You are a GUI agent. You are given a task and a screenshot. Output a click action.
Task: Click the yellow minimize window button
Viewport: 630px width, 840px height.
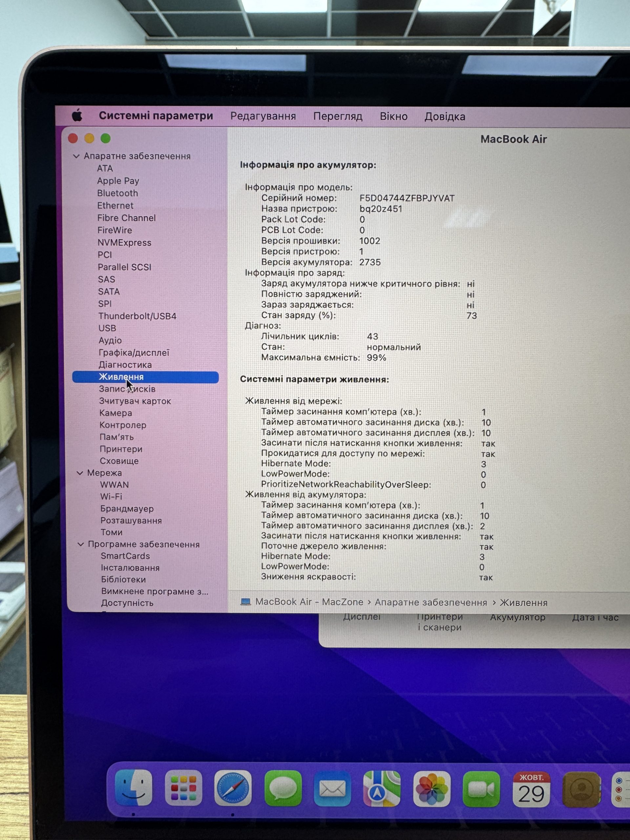tap(89, 138)
